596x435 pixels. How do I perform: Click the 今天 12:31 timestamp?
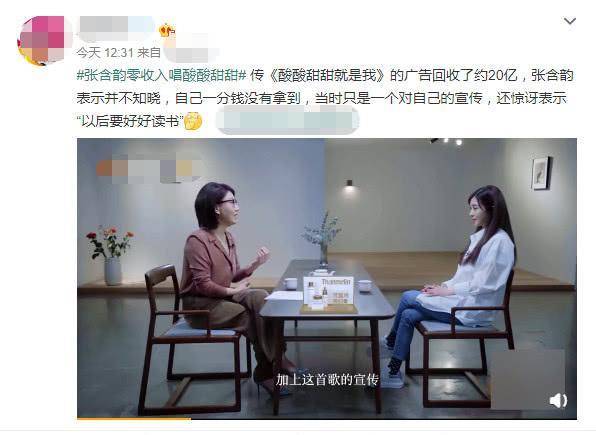pos(105,52)
